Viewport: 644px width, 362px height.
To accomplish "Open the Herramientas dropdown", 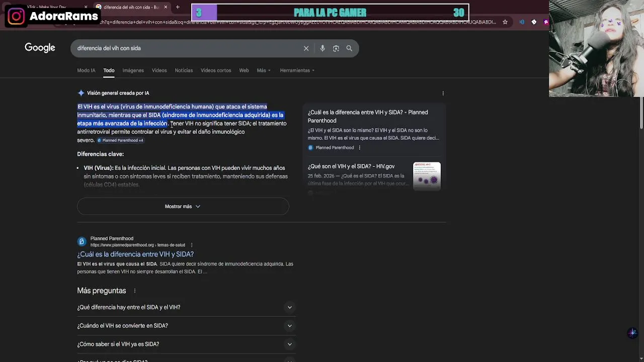I will point(297,70).
